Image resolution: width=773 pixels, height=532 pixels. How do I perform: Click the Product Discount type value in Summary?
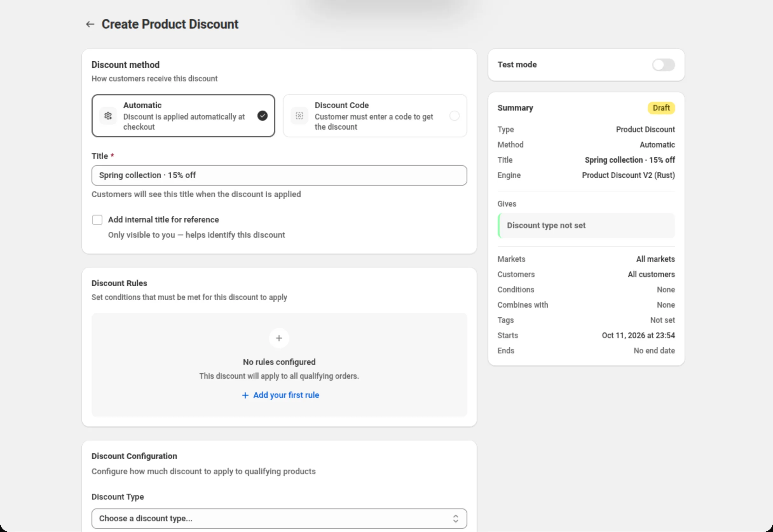point(645,129)
